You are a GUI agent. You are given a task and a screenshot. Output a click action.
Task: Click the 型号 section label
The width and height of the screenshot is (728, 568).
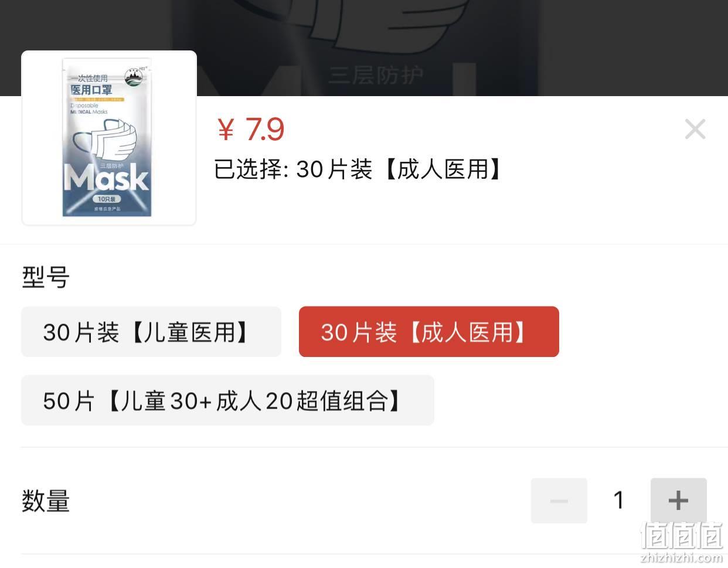[x=46, y=277]
